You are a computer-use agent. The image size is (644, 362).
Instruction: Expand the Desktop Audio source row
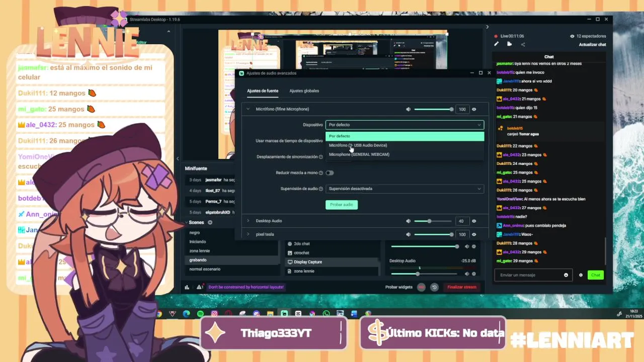click(248, 221)
